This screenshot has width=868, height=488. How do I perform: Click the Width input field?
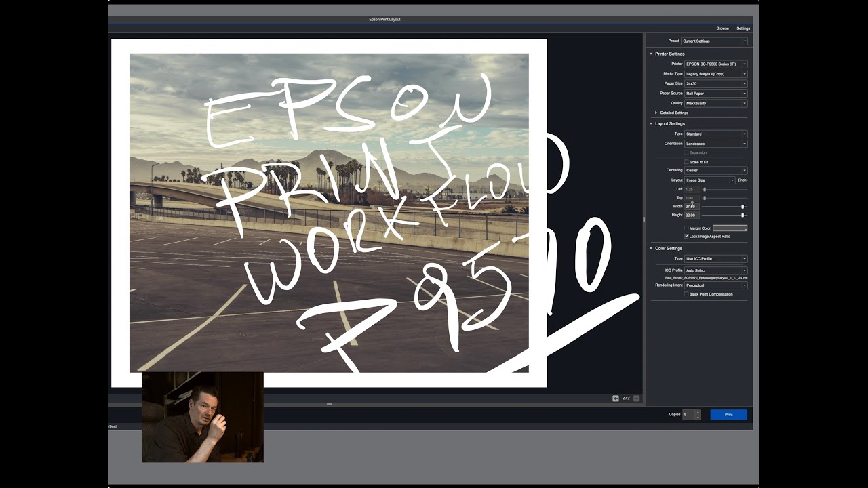pos(692,207)
